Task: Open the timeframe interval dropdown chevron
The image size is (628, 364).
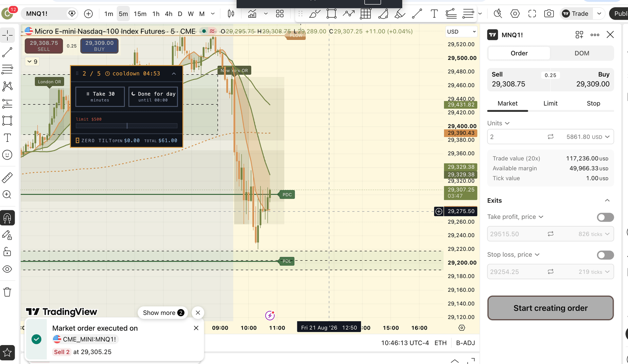Action: point(213,14)
